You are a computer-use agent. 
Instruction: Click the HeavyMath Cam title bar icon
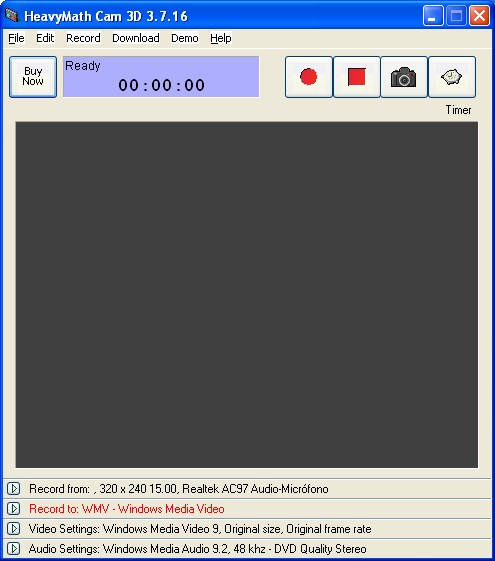[12, 15]
